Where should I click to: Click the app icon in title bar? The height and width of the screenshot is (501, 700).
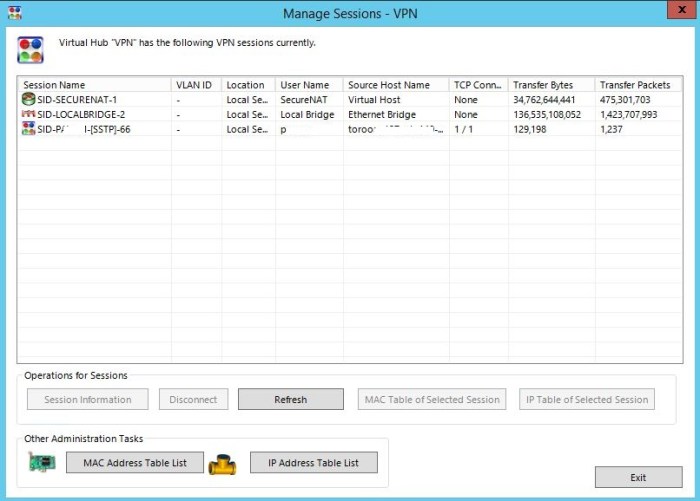[x=13, y=13]
